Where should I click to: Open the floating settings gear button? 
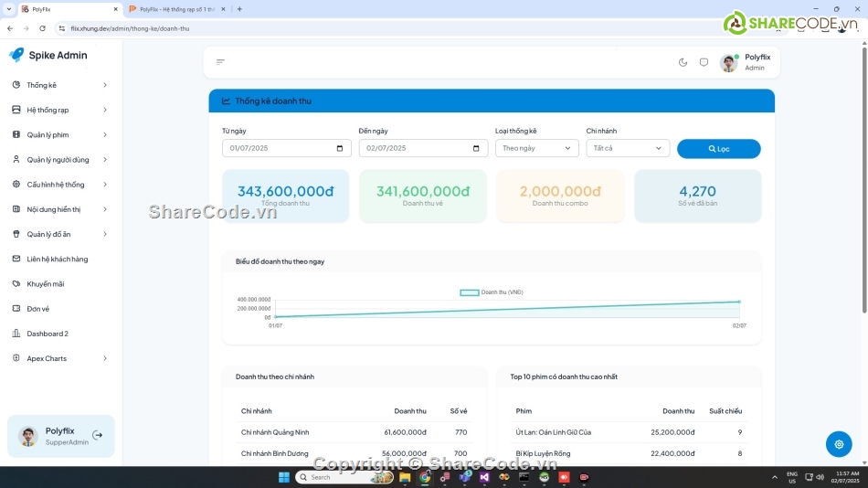839,444
